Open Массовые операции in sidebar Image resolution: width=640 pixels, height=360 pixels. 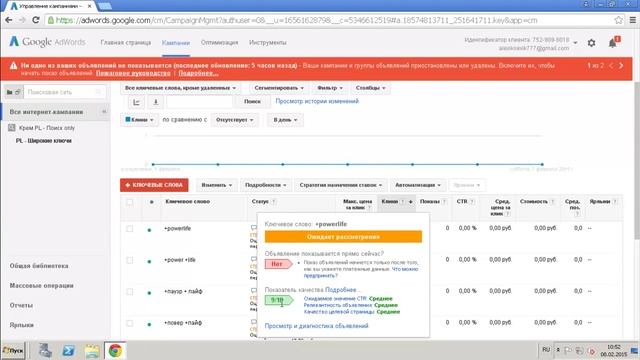42,286
